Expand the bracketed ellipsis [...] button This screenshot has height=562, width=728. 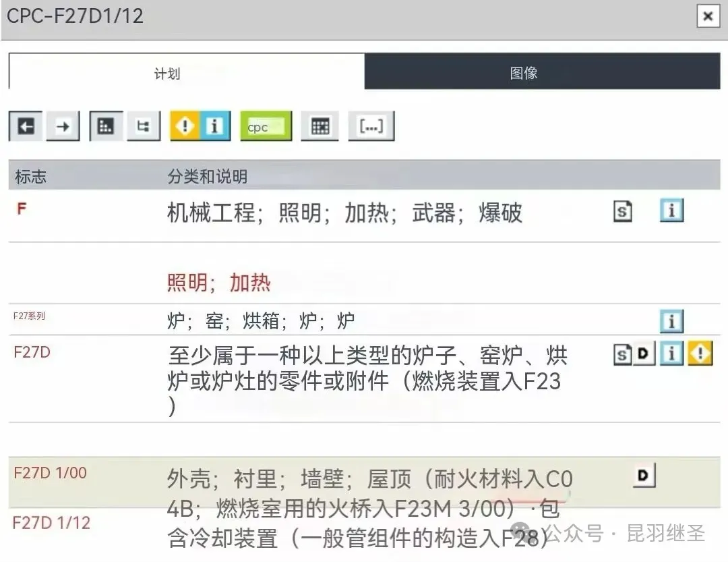tap(371, 126)
